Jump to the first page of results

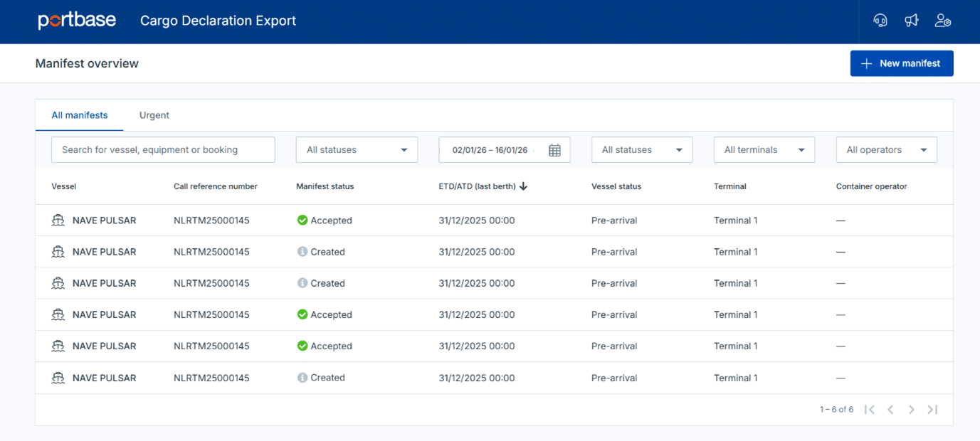point(870,409)
